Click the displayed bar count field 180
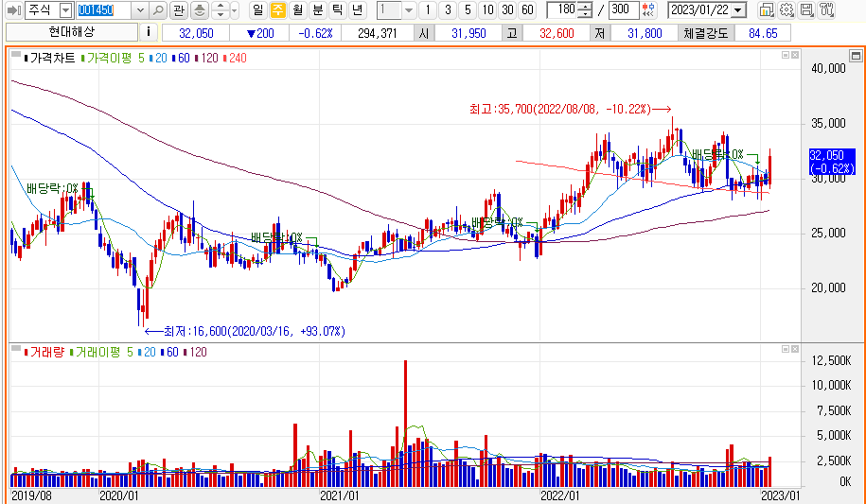This screenshot has height=504, width=866. pos(563,10)
